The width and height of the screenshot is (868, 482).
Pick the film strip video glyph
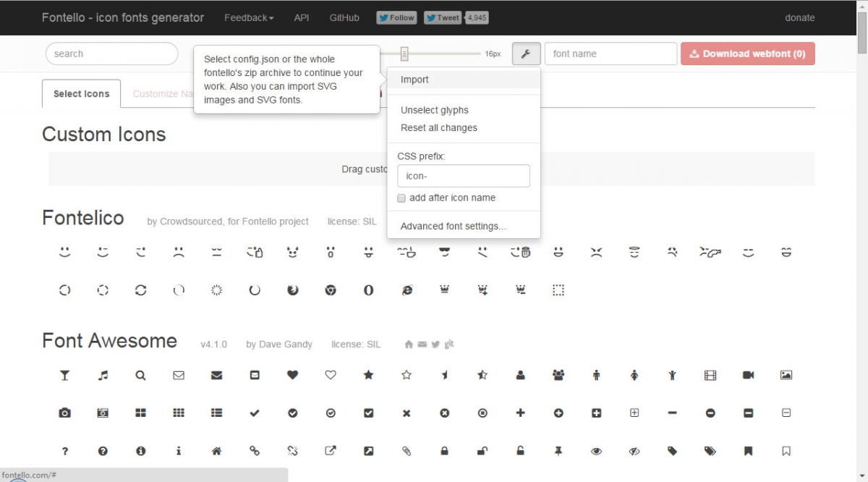(710, 375)
